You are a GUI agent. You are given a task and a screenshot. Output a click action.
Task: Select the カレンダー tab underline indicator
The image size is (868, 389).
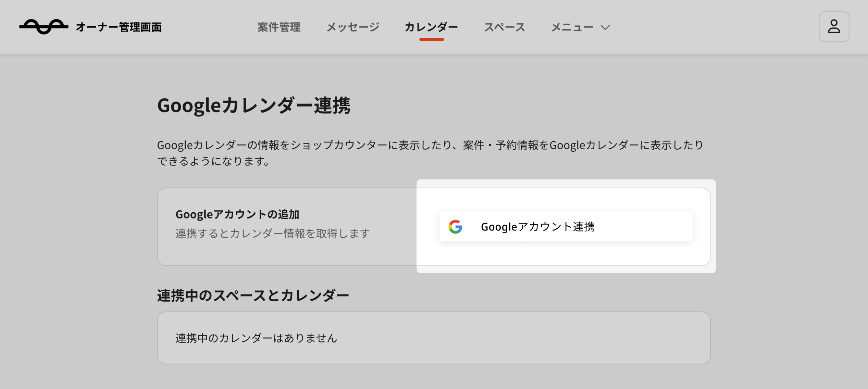click(x=432, y=41)
